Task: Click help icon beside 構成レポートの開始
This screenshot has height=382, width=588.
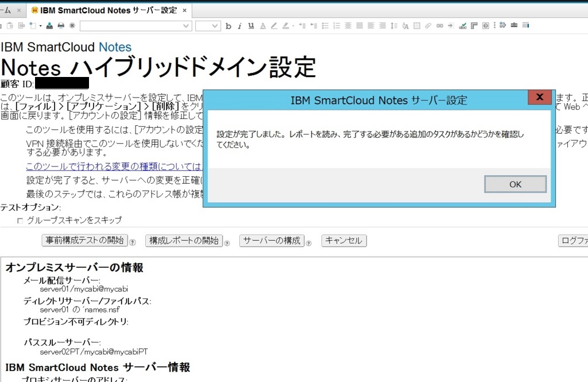Action: tap(227, 243)
